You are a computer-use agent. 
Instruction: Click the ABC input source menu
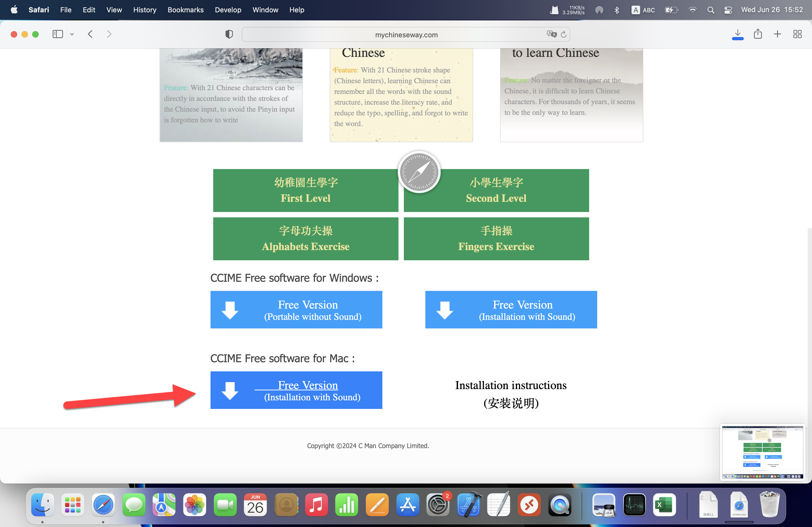[x=643, y=10]
